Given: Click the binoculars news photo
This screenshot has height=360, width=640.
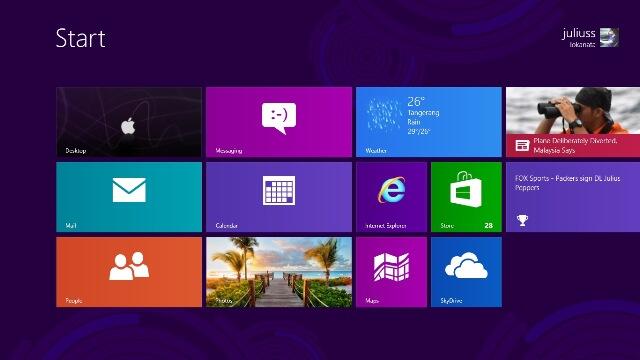Looking at the screenshot, I should tap(573, 110).
